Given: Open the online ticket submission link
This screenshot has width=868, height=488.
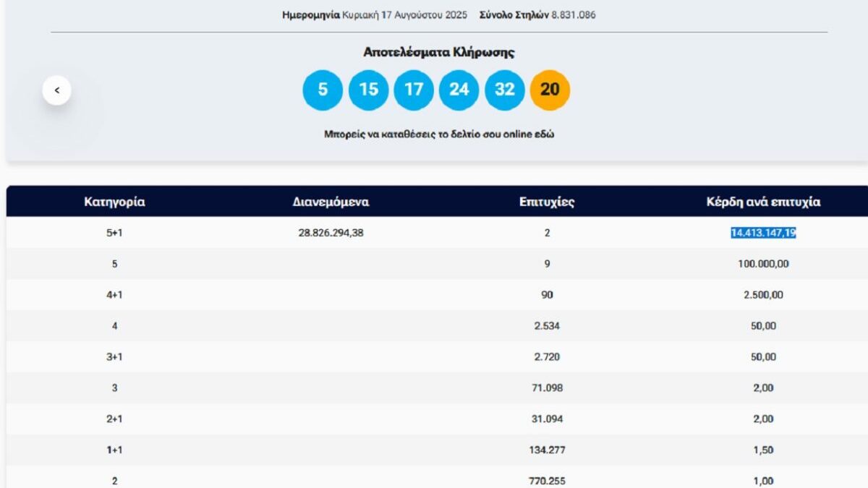Looking at the screenshot, I should [x=439, y=134].
